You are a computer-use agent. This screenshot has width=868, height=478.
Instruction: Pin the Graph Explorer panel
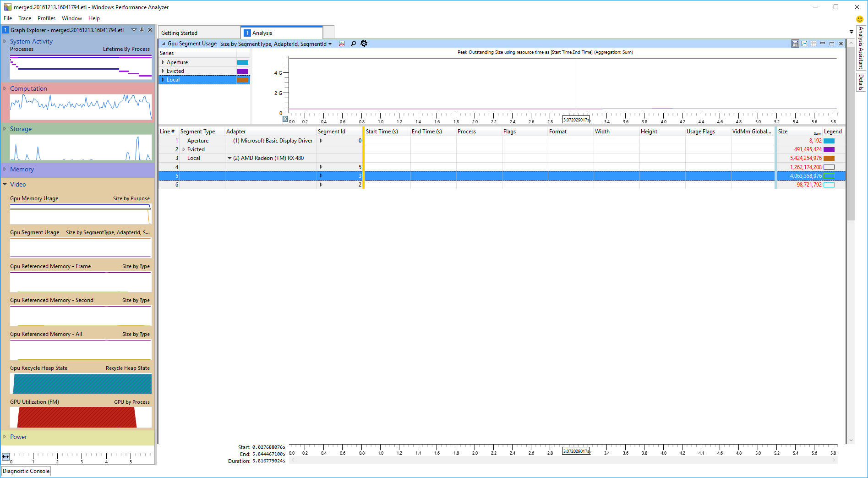tap(142, 30)
